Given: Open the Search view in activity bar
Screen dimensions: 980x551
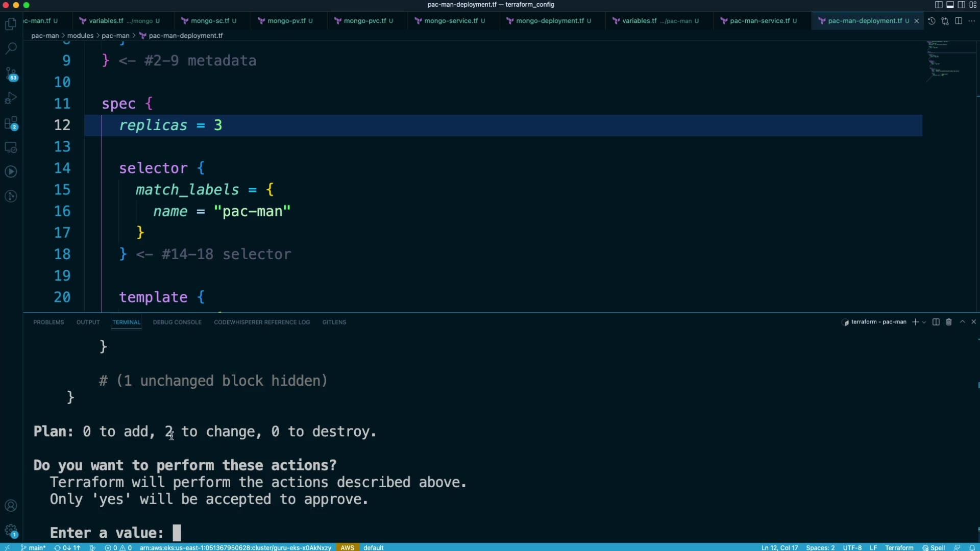Looking at the screenshot, I should pos(11,48).
